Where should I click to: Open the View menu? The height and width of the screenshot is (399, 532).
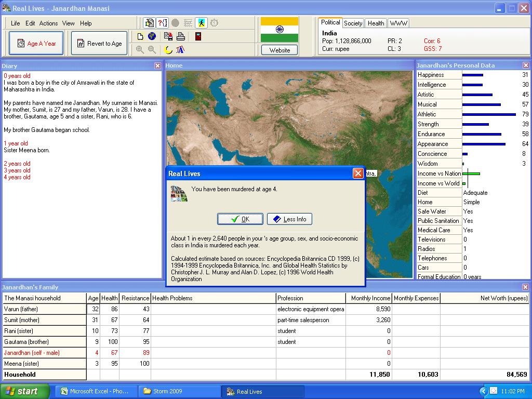pyautogui.click(x=68, y=23)
